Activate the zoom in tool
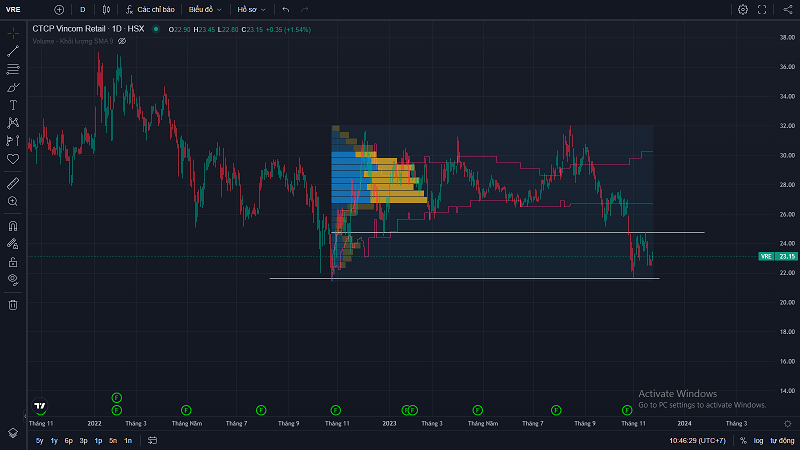This screenshot has width=800, height=450. pyautogui.click(x=13, y=201)
